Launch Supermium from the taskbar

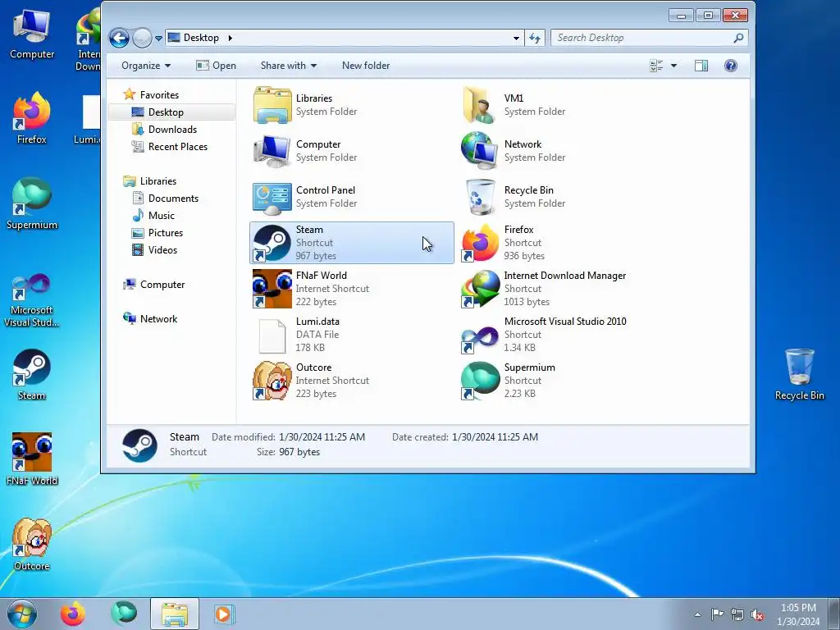pyautogui.click(x=124, y=614)
